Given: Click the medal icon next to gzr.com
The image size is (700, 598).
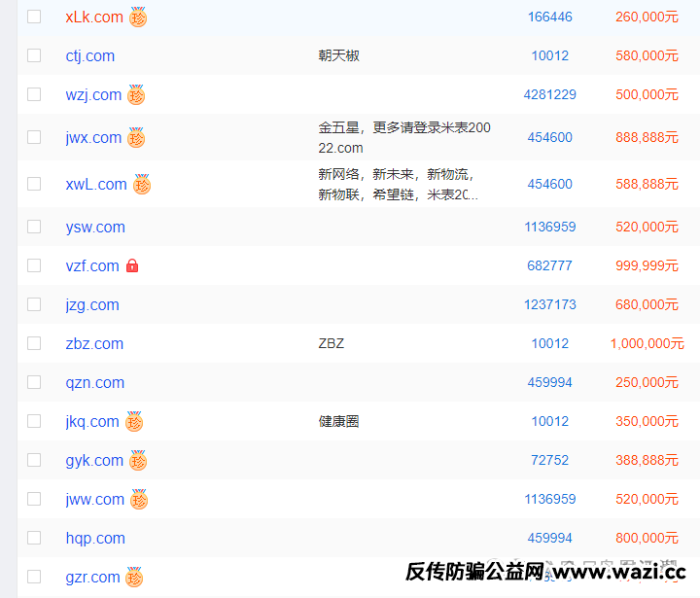Looking at the screenshot, I should 135,578.
